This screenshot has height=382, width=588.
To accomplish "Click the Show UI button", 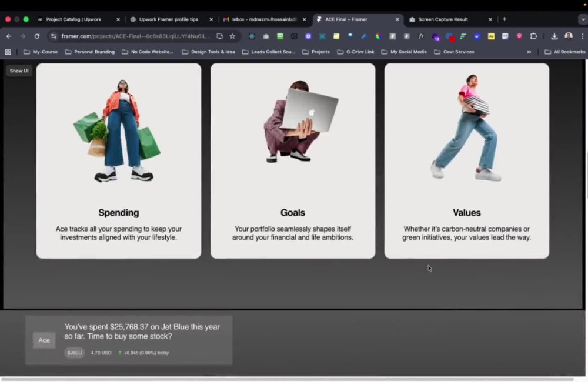I will 19,71.
